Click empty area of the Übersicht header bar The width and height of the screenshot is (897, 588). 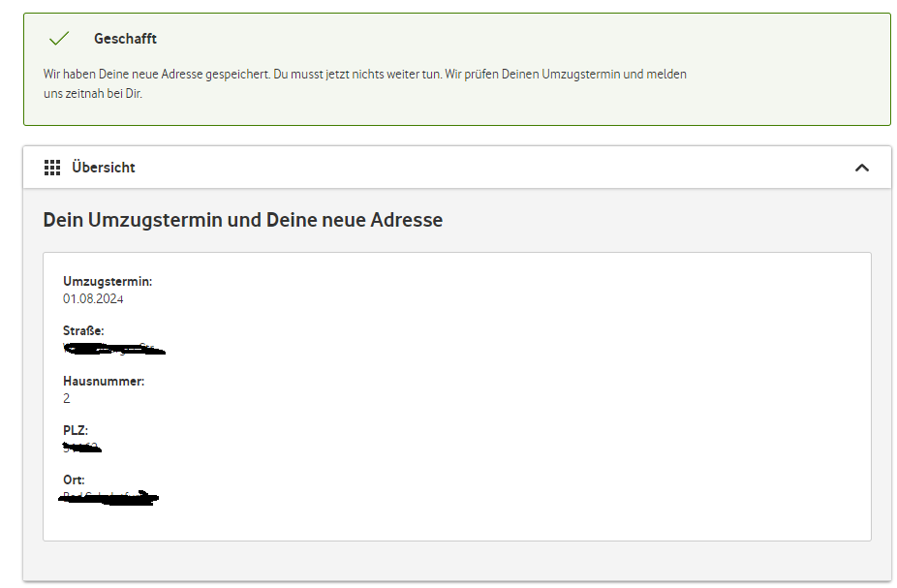click(484, 168)
